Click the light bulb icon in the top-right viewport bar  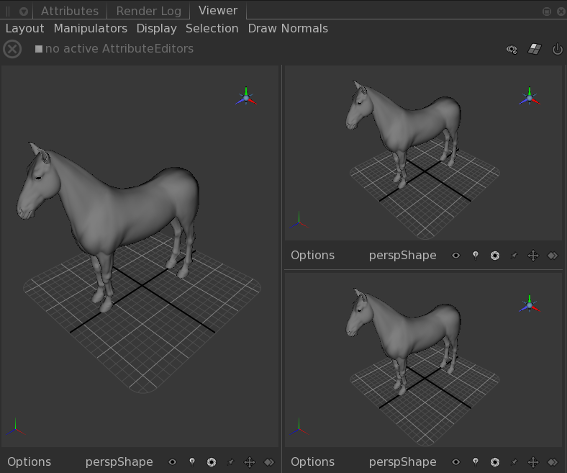coord(476,255)
